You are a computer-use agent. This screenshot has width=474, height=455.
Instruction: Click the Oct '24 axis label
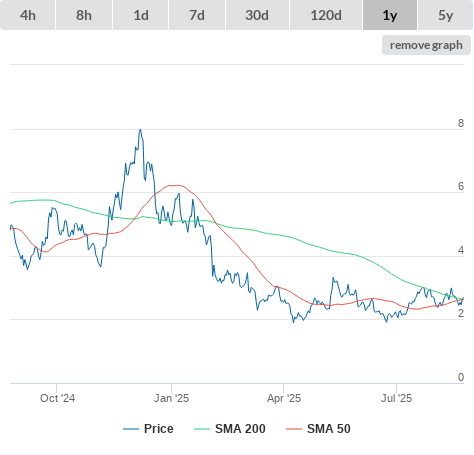[57, 398]
